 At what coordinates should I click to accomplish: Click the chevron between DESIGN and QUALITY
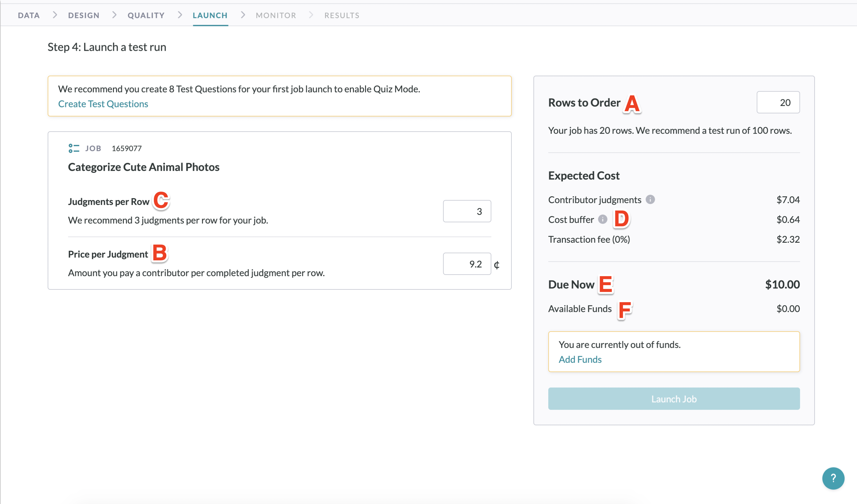pyautogui.click(x=114, y=15)
